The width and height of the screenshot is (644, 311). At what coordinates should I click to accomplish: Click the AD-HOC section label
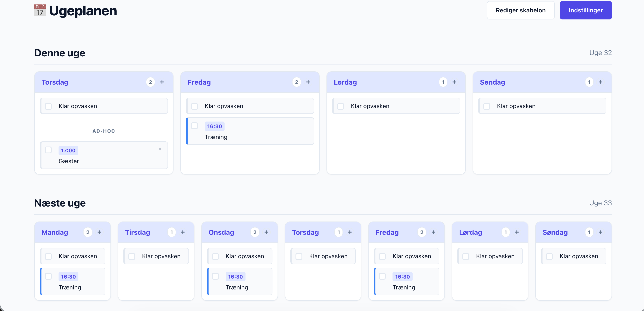(x=103, y=131)
